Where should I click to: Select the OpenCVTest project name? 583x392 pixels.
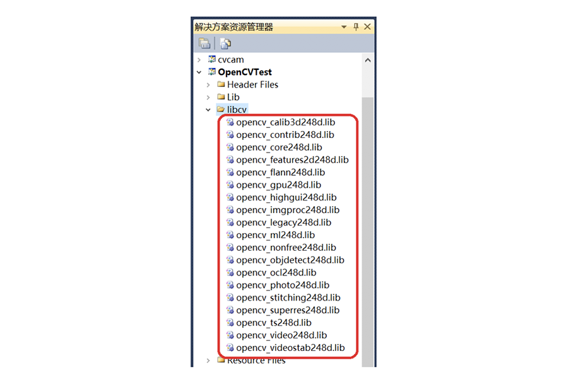[245, 72]
